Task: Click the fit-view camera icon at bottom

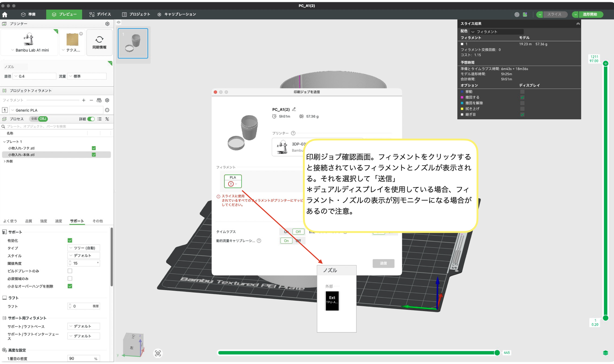Action: coord(158,353)
